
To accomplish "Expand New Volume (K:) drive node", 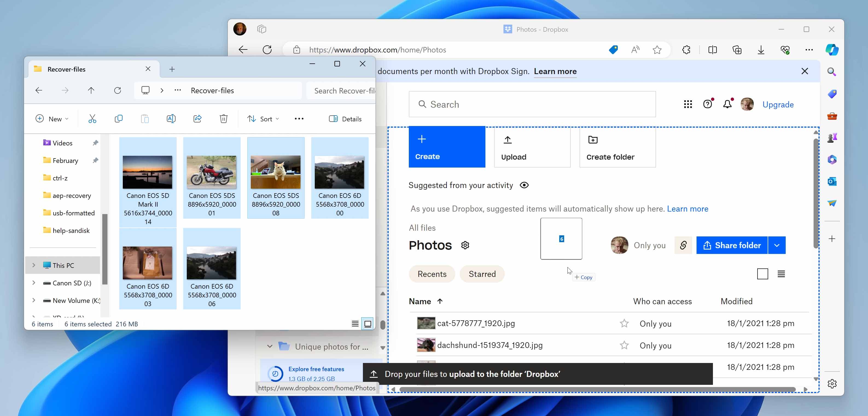I will [x=34, y=300].
